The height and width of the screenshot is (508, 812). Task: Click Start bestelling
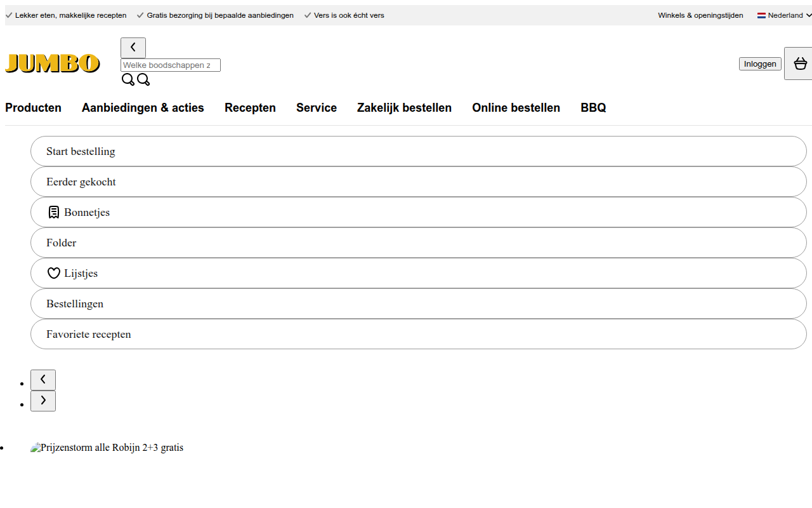tap(419, 151)
